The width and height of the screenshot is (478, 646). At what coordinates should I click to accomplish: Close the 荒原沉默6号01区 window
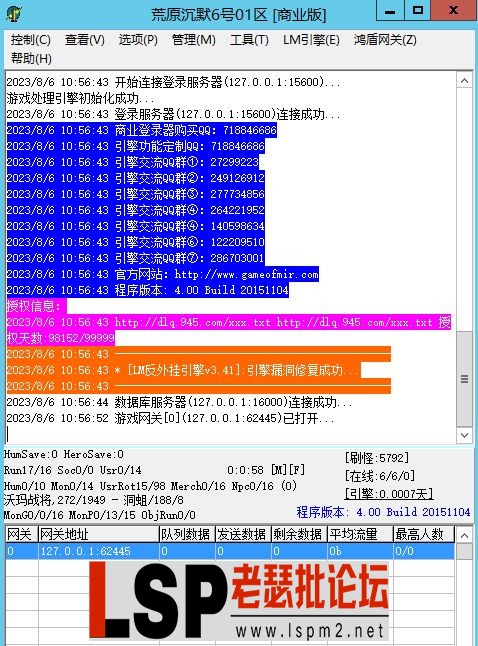tap(454, 10)
